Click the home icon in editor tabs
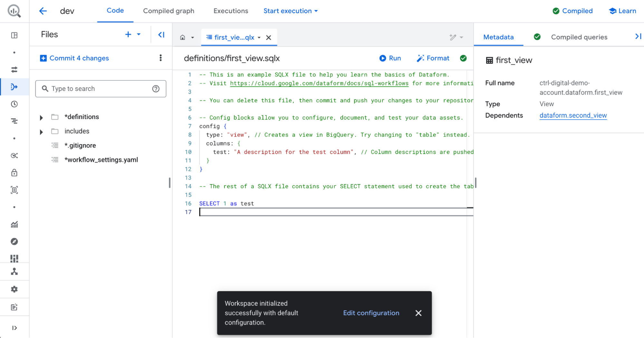The height and width of the screenshot is (338, 644). (x=183, y=37)
